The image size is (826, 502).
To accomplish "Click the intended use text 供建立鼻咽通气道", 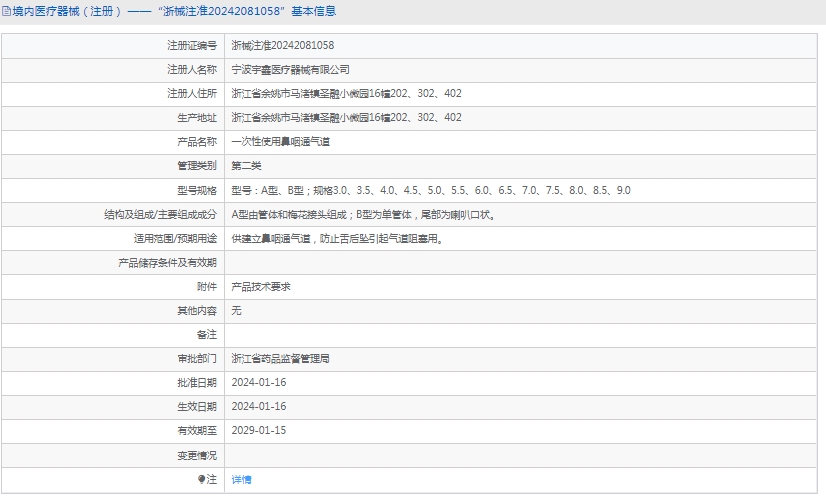I will pos(336,239).
